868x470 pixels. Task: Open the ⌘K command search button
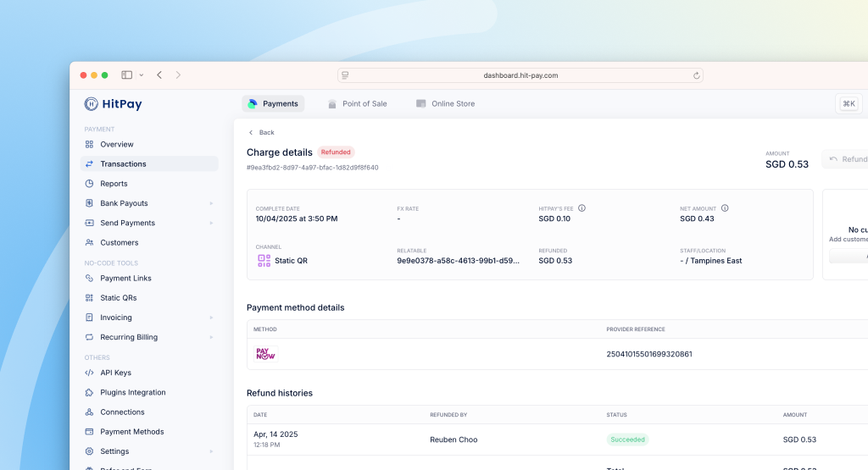[849, 103]
